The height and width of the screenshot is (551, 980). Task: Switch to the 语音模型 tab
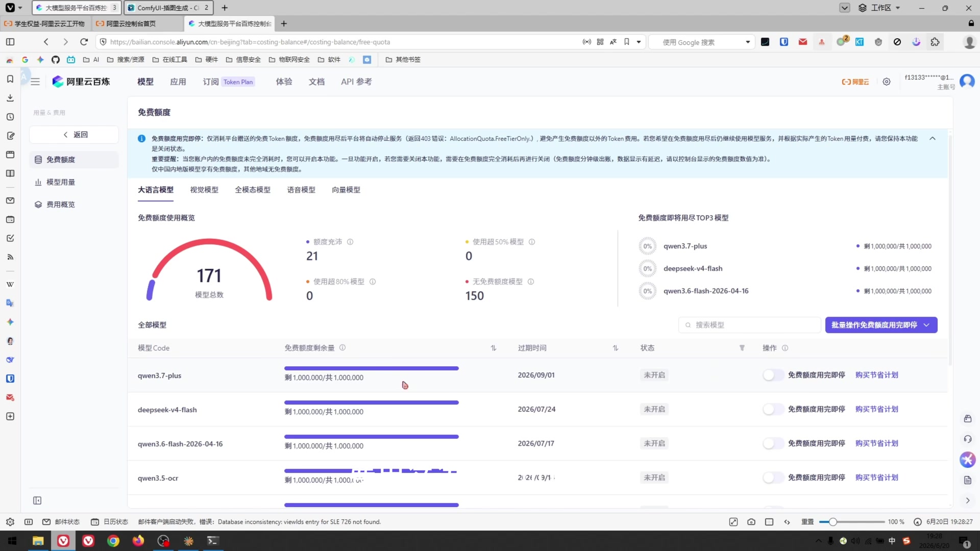(301, 190)
